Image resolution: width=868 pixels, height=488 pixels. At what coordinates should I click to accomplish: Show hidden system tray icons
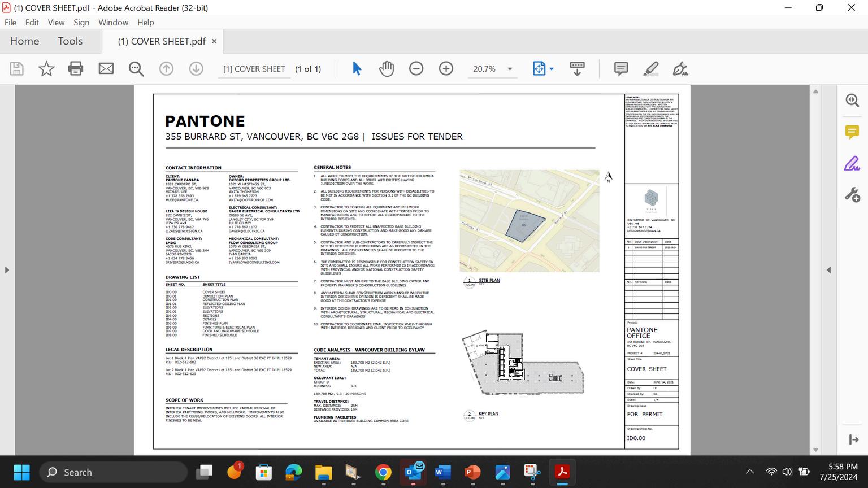point(750,472)
